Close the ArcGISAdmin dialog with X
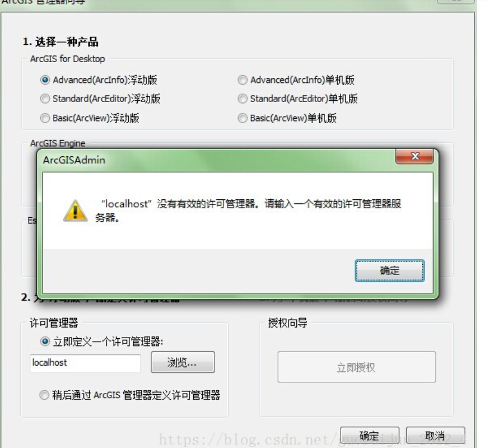489x448 pixels. click(x=415, y=156)
